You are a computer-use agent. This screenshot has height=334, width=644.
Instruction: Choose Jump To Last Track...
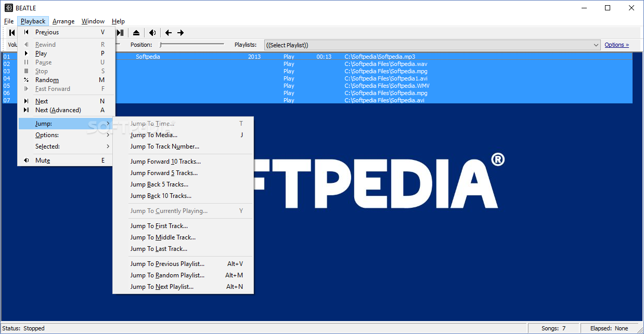(183, 249)
